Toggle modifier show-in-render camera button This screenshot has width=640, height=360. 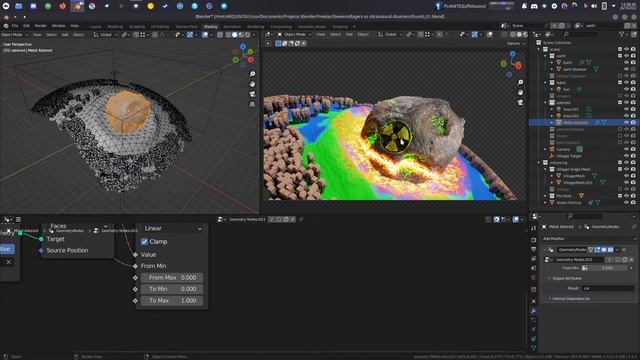610,249
